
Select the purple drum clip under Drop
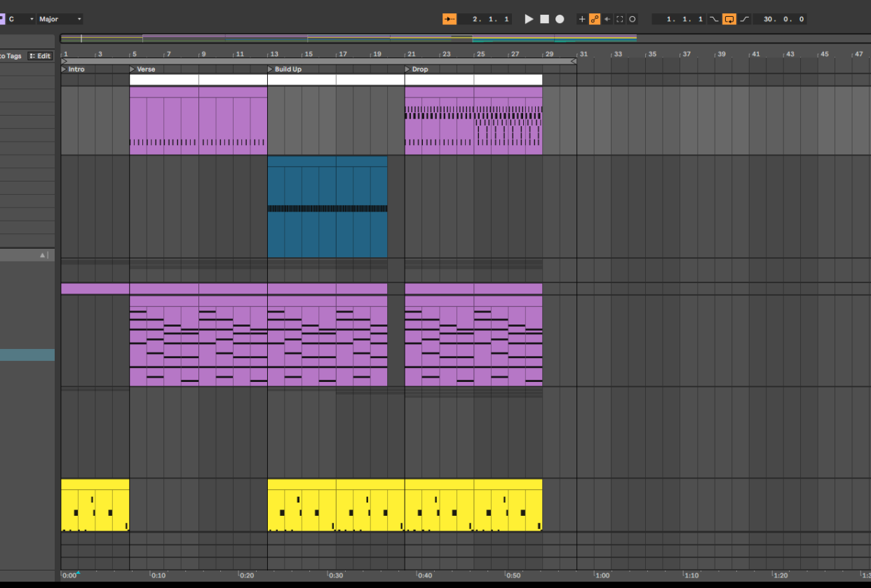point(473,120)
